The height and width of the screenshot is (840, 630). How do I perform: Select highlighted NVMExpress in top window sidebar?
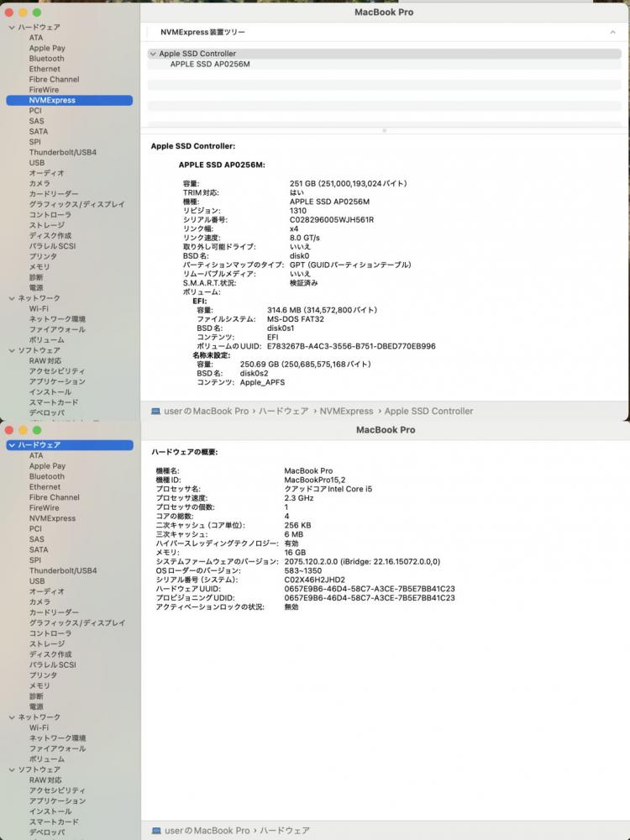[70, 100]
